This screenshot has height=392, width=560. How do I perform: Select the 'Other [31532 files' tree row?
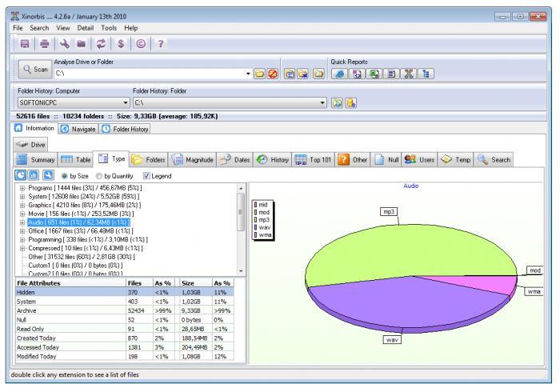(x=82, y=257)
